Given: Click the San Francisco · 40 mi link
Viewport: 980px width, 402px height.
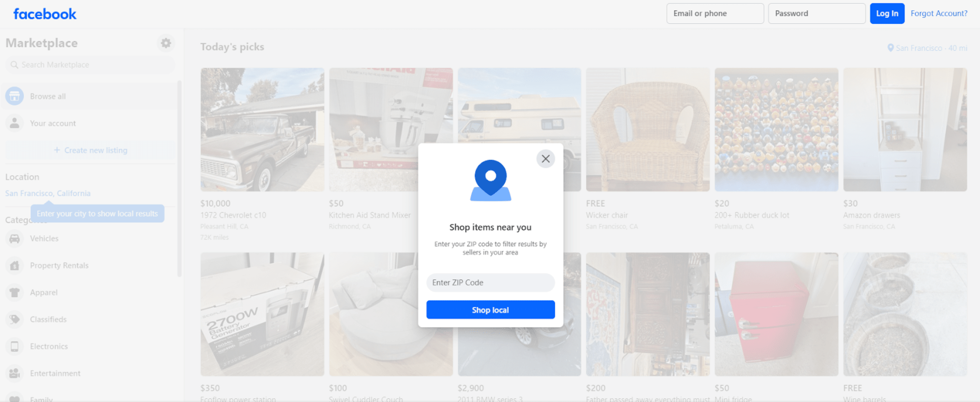Looking at the screenshot, I should (x=932, y=48).
